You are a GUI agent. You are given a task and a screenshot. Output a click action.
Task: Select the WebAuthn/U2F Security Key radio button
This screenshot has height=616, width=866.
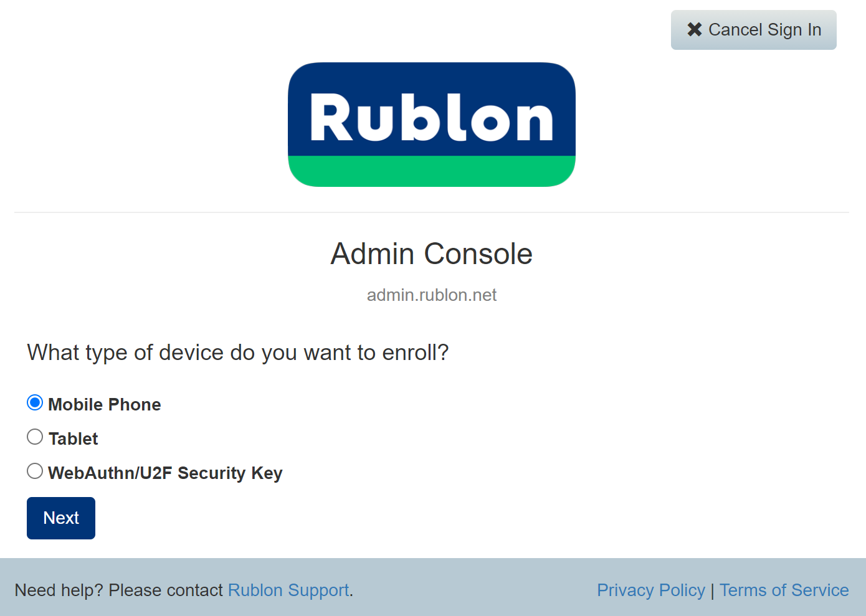(35, 471)
